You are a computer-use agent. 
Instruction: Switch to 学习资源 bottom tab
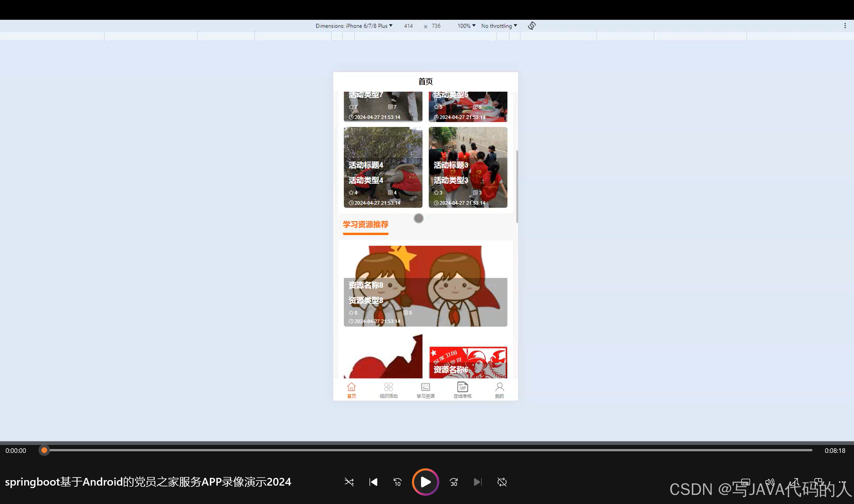(x=425, y=390)
